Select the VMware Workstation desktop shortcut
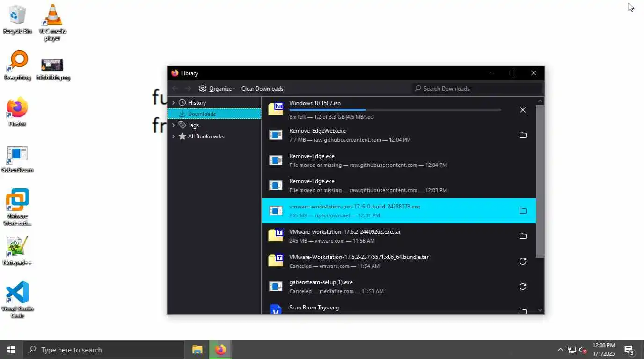The height and width of the screenshot is (359, 644). 17,207
